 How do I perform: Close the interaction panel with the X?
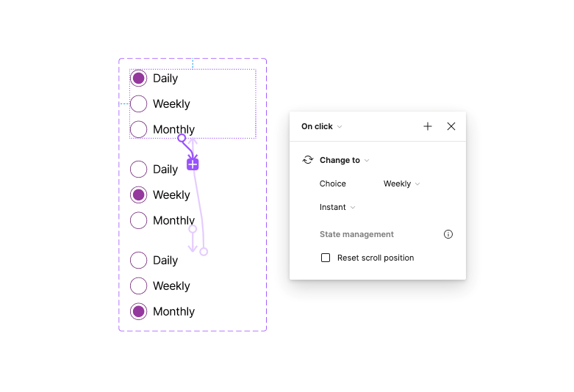click(x=451, y=126)
